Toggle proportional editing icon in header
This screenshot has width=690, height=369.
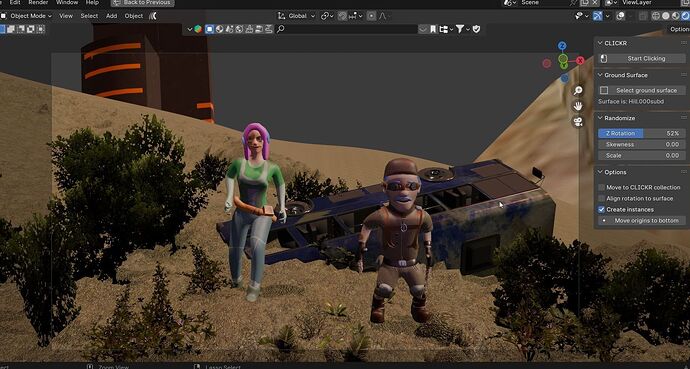tap(371, 16)
